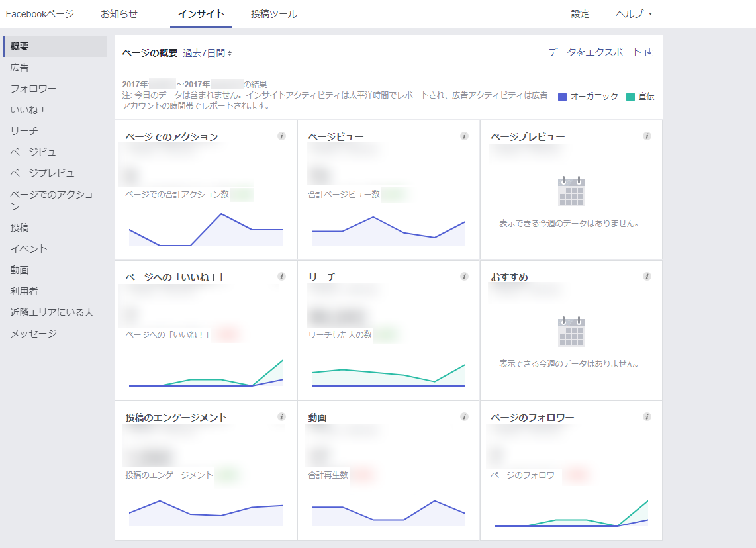Open 設定 in the top bar
This screenshot has height=548, width=756.
click(x=580, y=14)
